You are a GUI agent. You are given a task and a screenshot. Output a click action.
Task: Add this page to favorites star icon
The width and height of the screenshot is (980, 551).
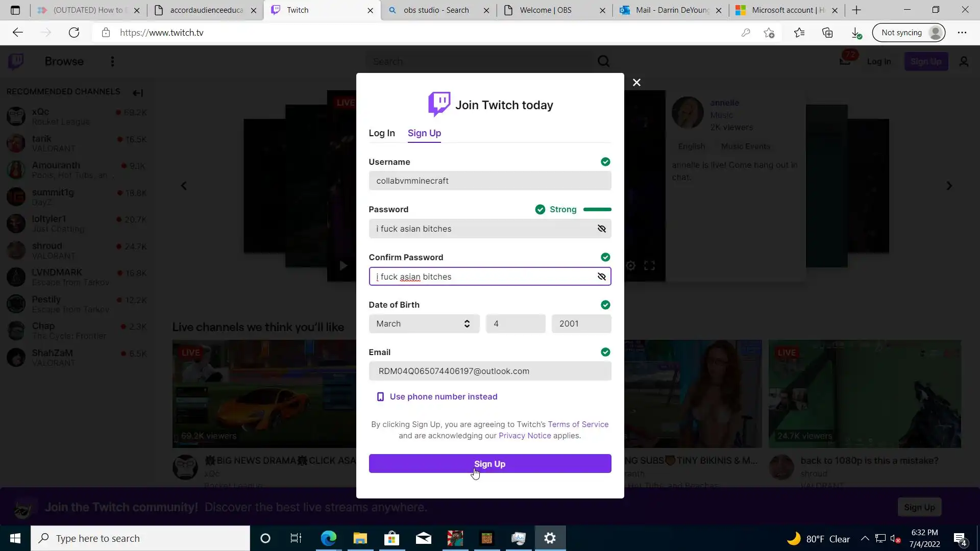(x=769, y=33)
